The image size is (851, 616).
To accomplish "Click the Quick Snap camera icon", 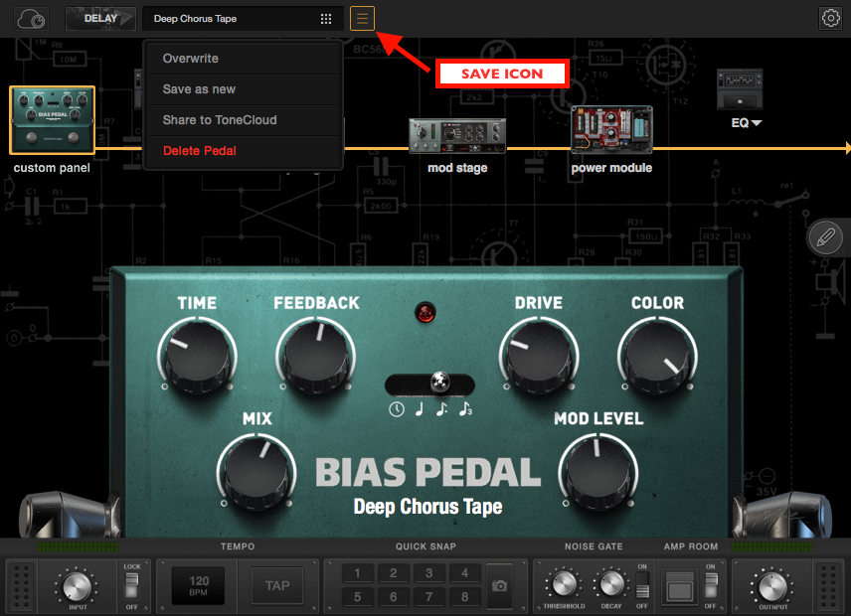I will click(499, 585).
